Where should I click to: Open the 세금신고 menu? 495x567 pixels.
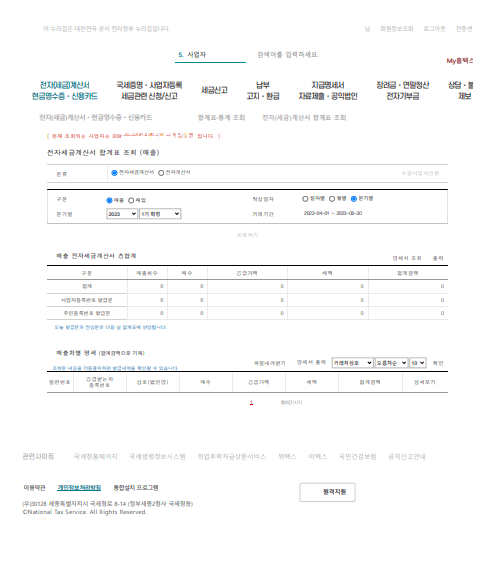click(x=214, y=90)
